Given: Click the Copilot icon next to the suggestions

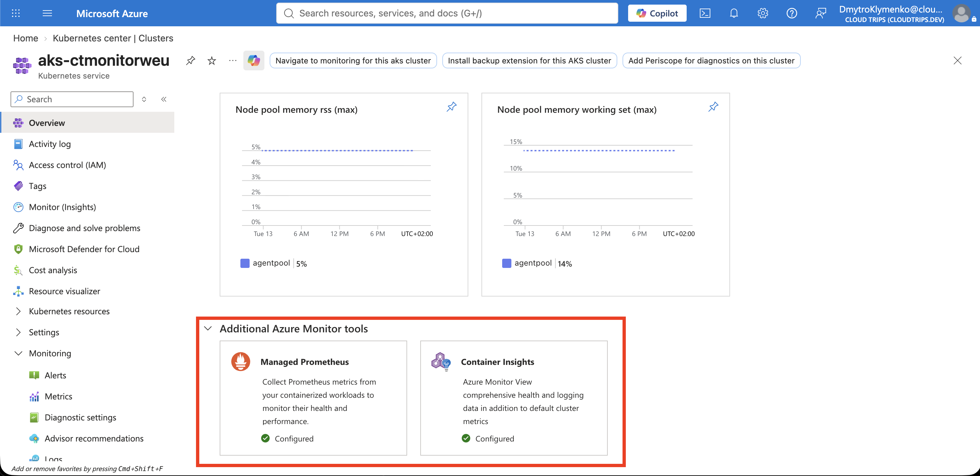Looking at the screenshot, I should click(x=254, y=60).
